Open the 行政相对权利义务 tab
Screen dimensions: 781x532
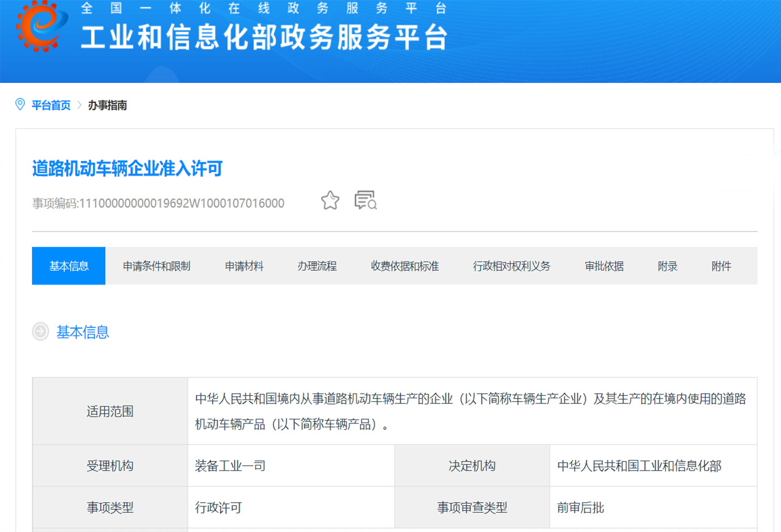click(x=512, y=266)
